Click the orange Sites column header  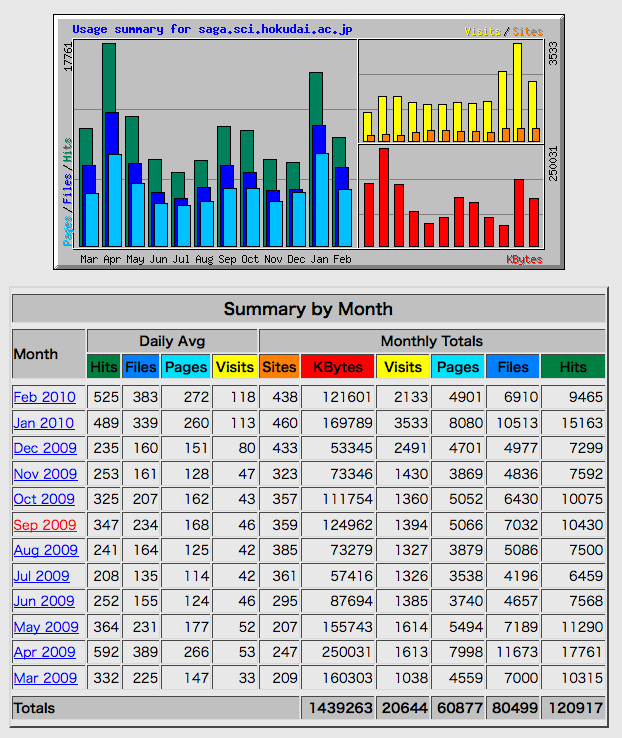279,367
